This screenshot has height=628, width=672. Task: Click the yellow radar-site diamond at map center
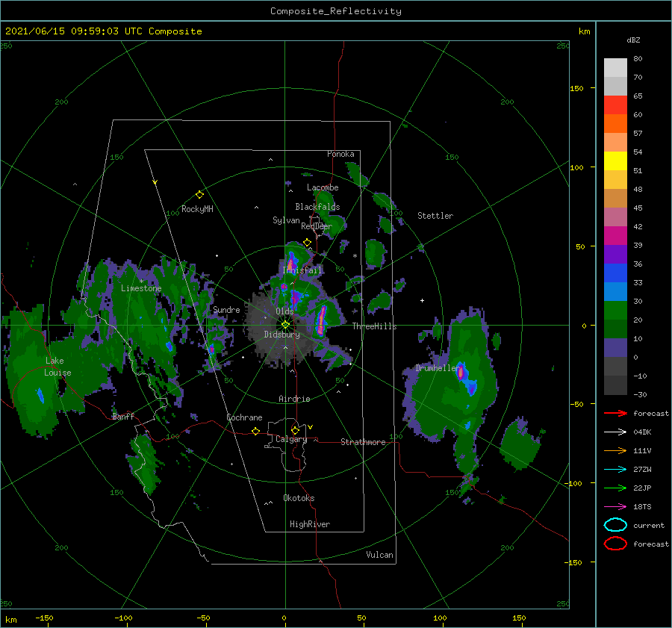(285, 325)
